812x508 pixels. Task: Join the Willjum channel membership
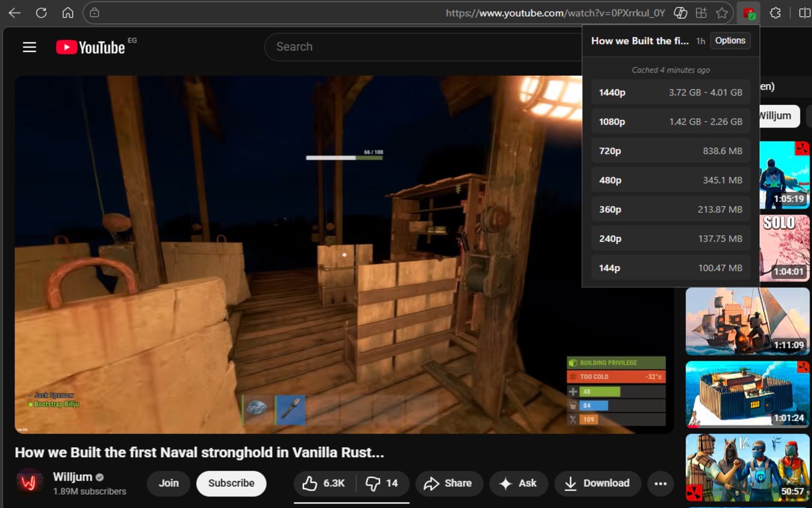(x=168, y=483)
